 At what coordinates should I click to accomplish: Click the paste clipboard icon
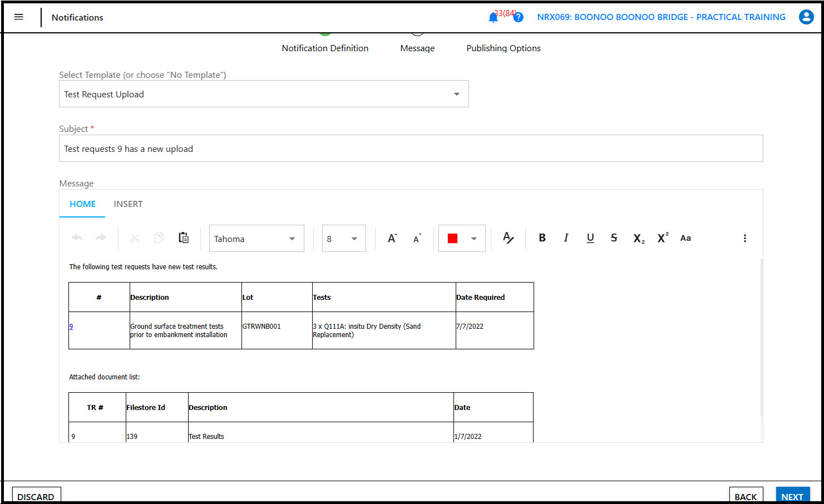[x=184, y=238]
